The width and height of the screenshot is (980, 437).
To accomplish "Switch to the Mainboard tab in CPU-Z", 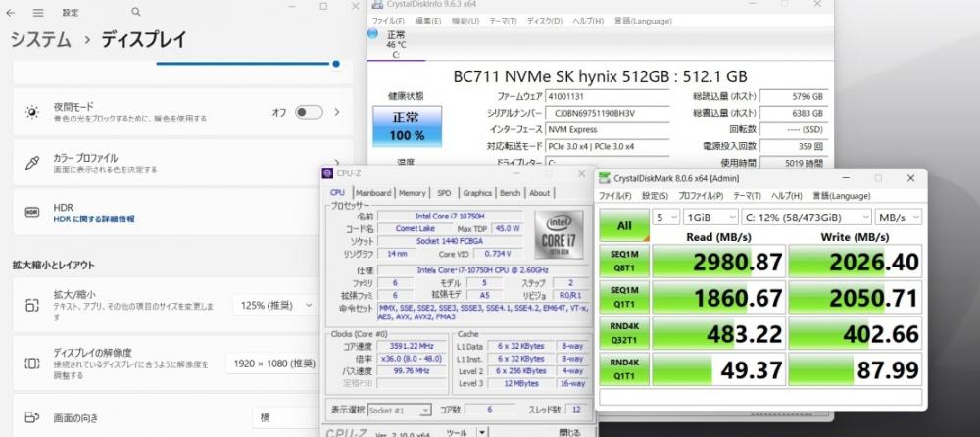I will point(373,193).
